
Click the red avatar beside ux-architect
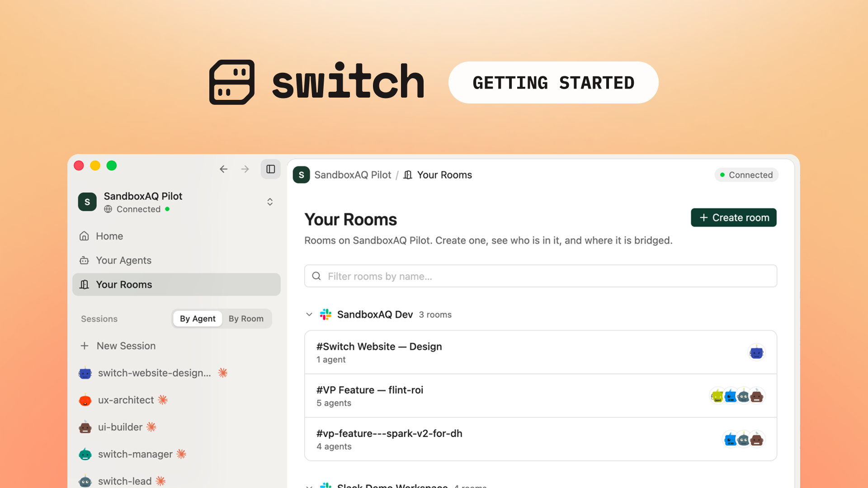85,400
